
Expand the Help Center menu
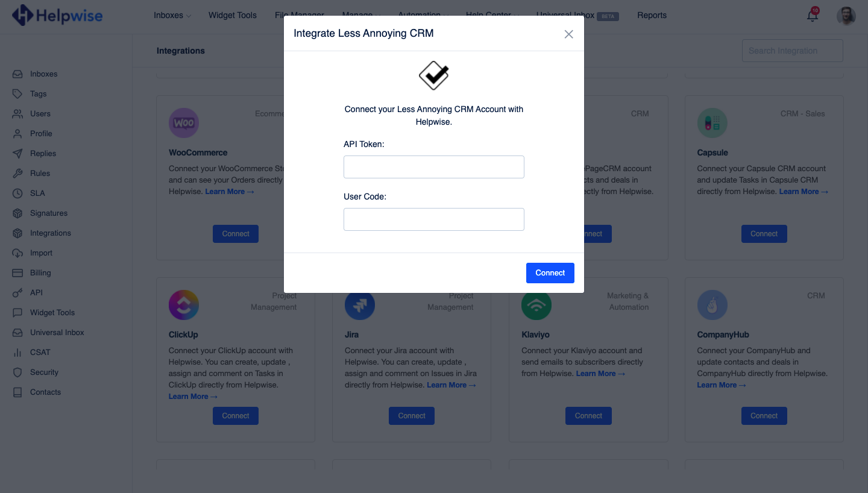click(x=491, y=15)
